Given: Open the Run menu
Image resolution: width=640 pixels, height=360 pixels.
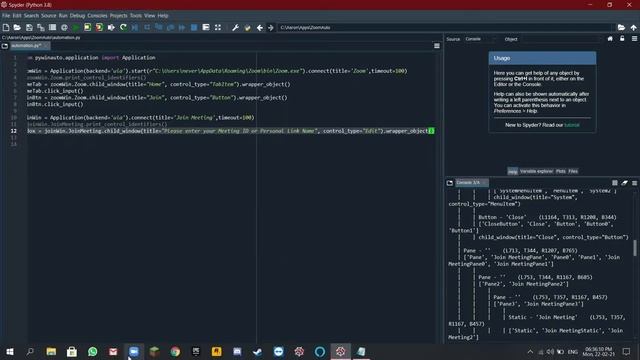Looking at the screenshot, I should (63, 16).
